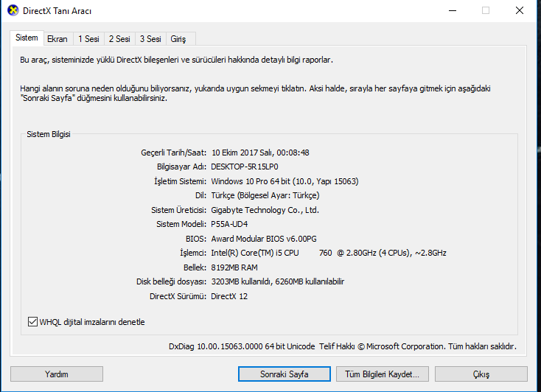Click the Bilgisayar Adı label
The height and width of the screenshot is (392, 541).
pos(181,167)
